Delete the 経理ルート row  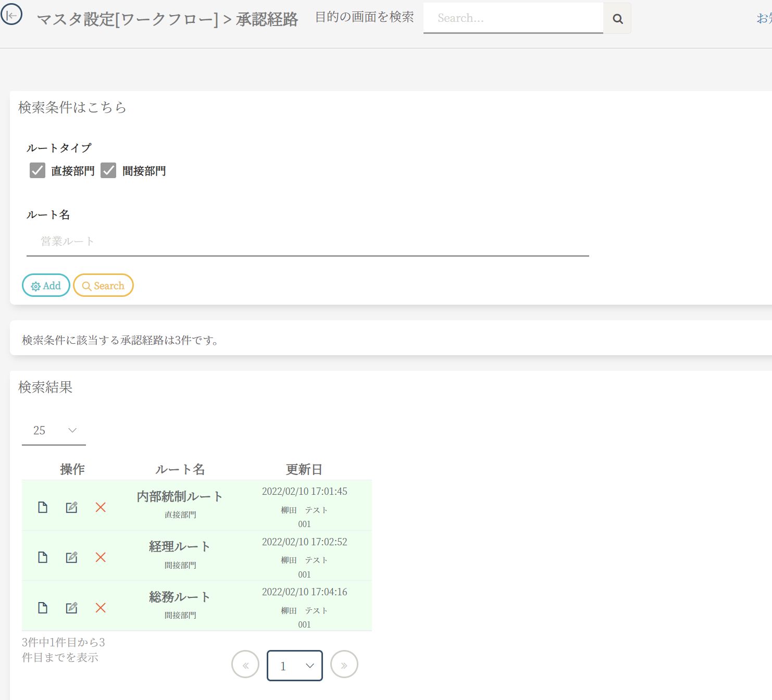[x=101, y=557]
